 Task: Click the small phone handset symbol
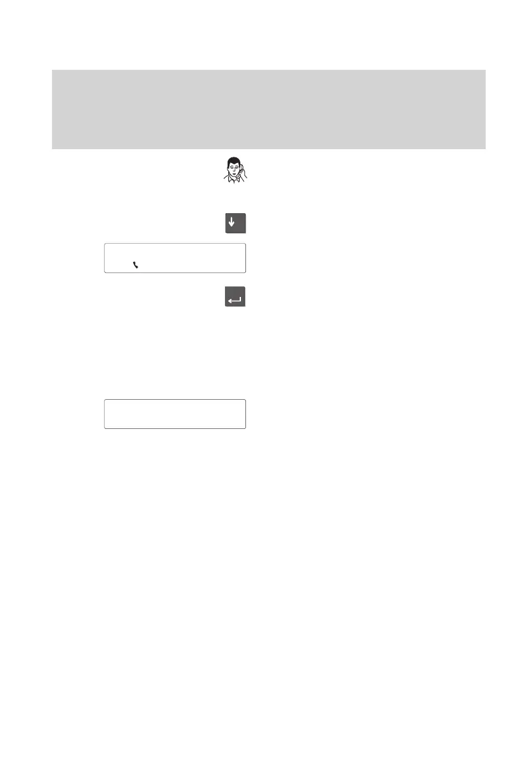[x=136, y=265]
